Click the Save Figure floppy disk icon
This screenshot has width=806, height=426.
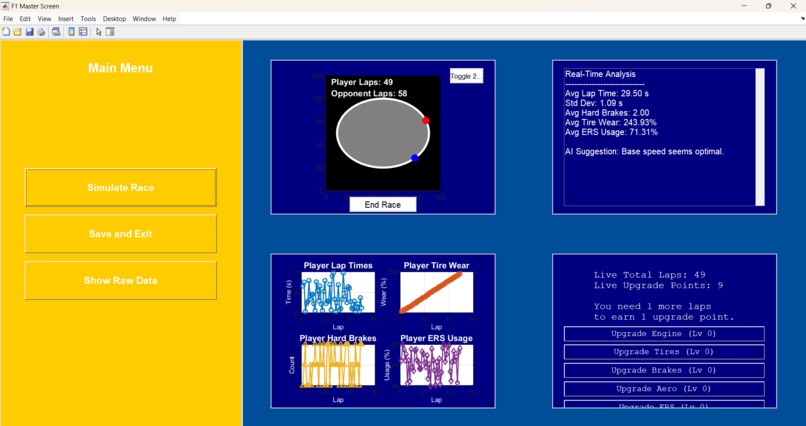[x=29, y=31]
